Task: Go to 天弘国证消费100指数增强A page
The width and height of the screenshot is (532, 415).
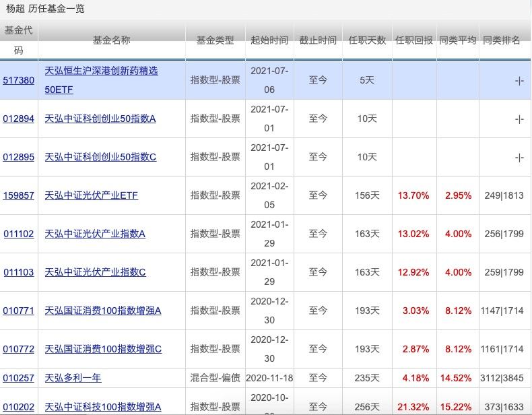Action: pos(103,311)
